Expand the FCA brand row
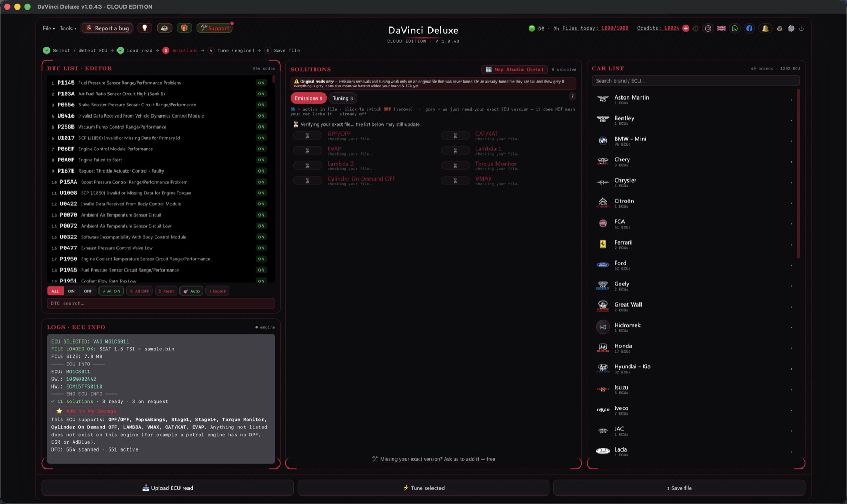Screen dimensions: 847x504 (x=696, y=223)
